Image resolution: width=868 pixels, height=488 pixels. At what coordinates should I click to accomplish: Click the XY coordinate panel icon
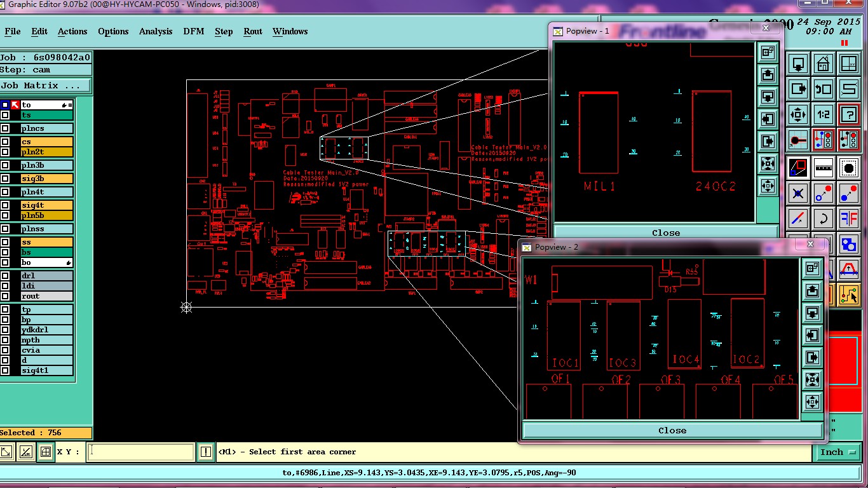click(x=848, y=64)
